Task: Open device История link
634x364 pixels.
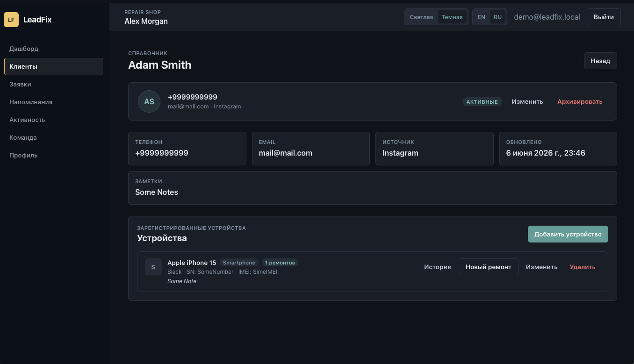Action: point(438,267)
